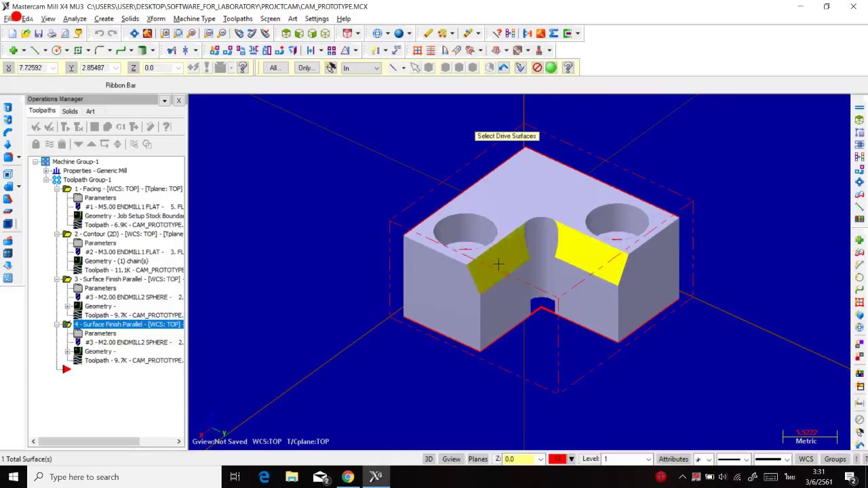
Task: Collapse operation 2 - Contour (2D) node
Action: [57, 234]
